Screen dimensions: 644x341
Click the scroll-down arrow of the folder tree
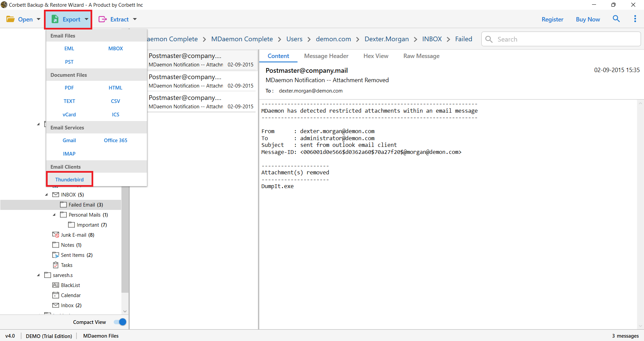pyautogui.click(x=125, y=311)
